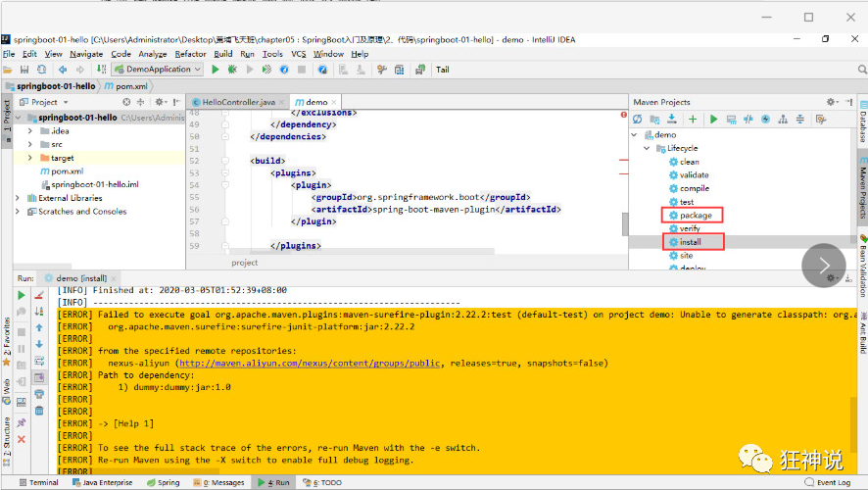
Task: Click the Synchronize icon in the main toolbar
Action: point(41,70)
